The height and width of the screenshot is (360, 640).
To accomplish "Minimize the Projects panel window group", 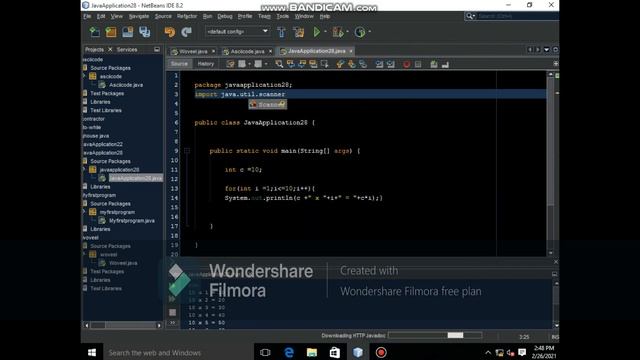I will [x=157, y=49].
